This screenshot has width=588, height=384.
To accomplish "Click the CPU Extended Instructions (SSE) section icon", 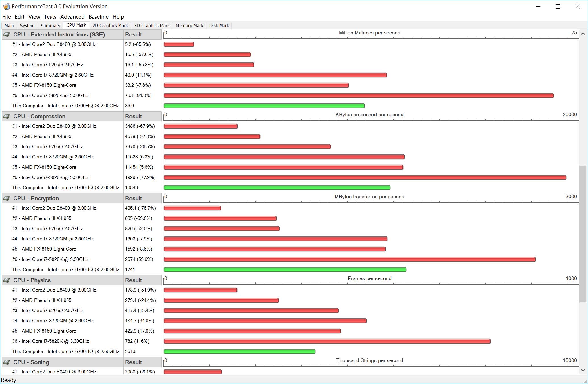I will pos(7,35).
